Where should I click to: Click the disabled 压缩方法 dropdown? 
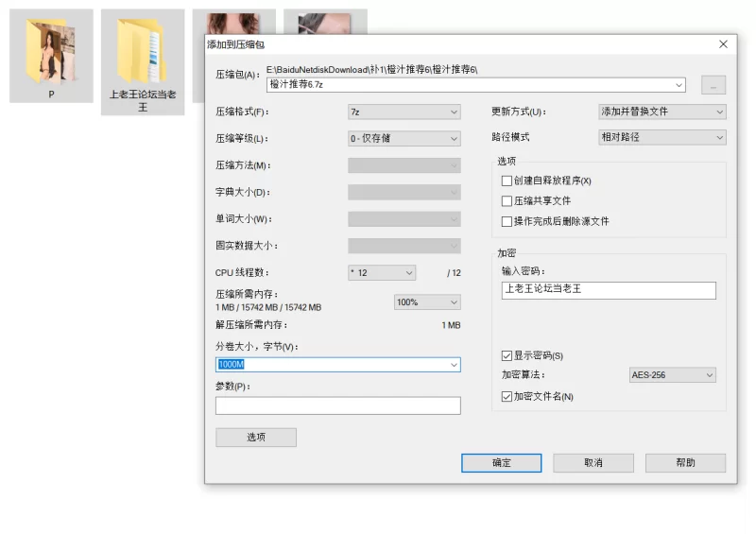point(404,165)
